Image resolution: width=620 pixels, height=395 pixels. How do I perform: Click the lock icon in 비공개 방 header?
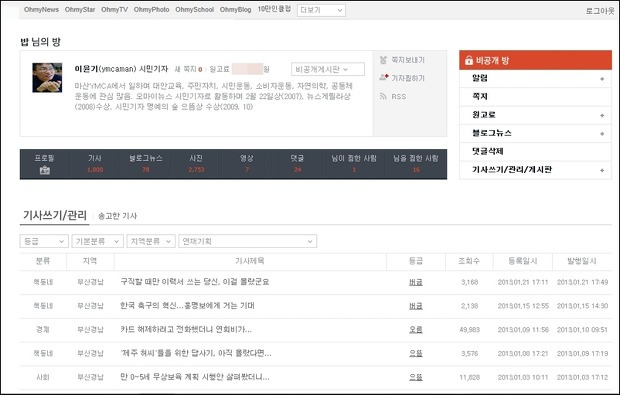coord(469,60)
